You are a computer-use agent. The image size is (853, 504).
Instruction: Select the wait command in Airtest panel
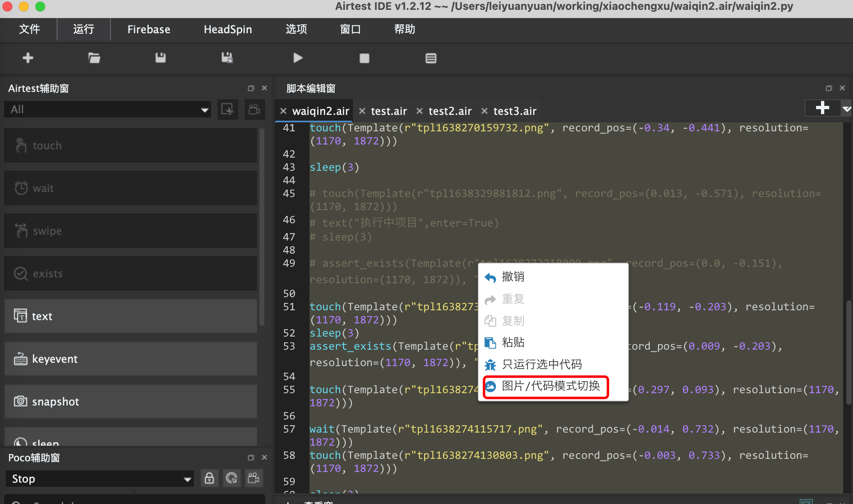[x=131, y=188]
